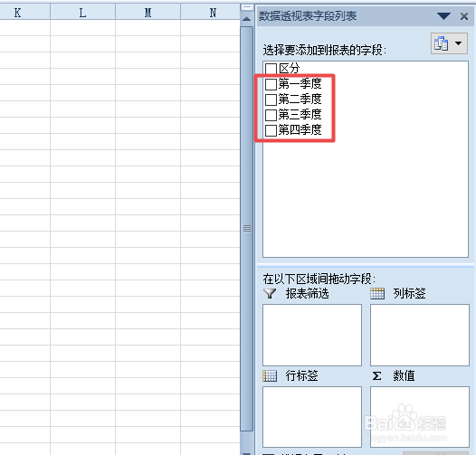476x455 pixels.
Task: Click the vertical scrollbar thumb of the sheet
Action: click(247, 229)
